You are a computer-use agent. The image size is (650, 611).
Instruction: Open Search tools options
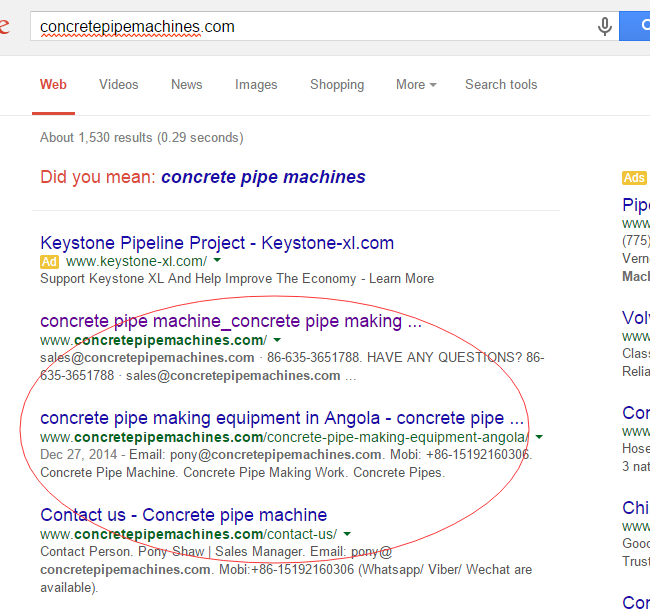pyautogui.click(x=501, y=85)
